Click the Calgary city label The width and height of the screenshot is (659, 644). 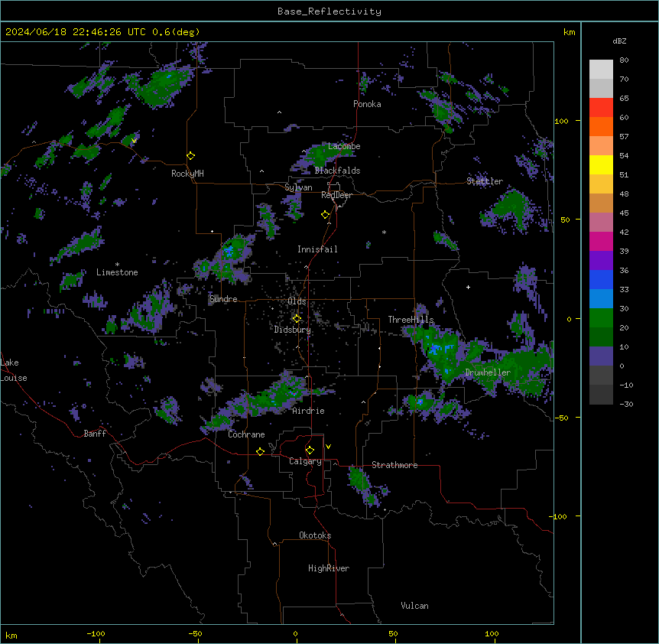point(305,461)
